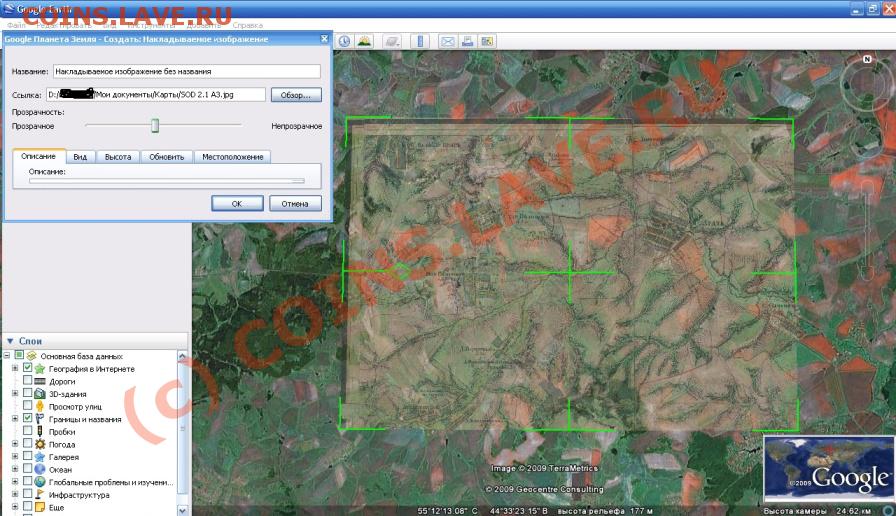Viewport: 896px width, 516px height.
Task: Switch to the Вид tab
Action: pos(80,157)
